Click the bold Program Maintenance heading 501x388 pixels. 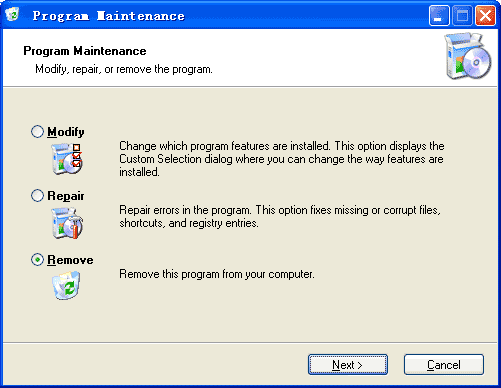click(85, 51)
